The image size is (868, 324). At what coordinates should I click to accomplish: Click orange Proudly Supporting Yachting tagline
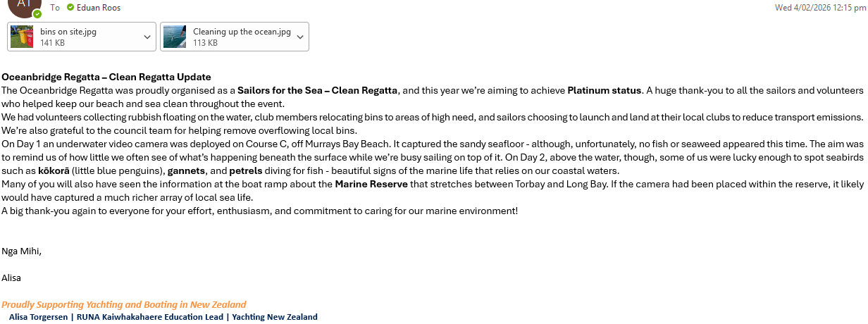124,304
